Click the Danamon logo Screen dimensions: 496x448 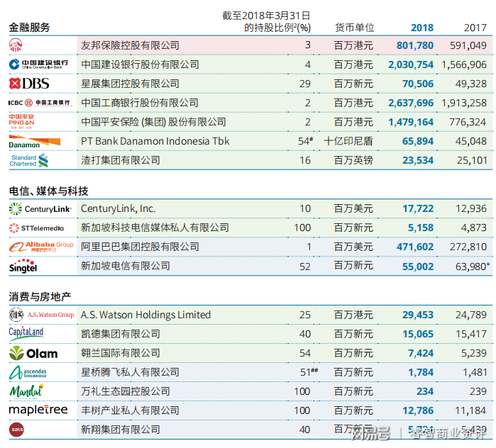click(35, 142)
